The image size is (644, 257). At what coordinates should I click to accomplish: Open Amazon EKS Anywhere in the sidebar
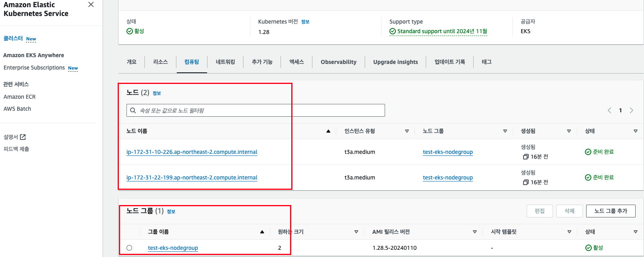click(x=34, y=55)
